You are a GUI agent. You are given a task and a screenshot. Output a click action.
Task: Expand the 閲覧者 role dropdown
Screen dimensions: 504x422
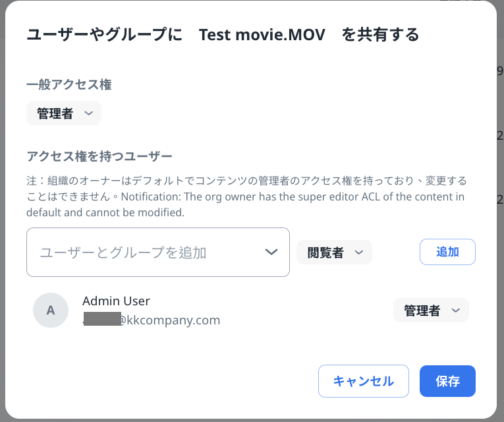334,253
